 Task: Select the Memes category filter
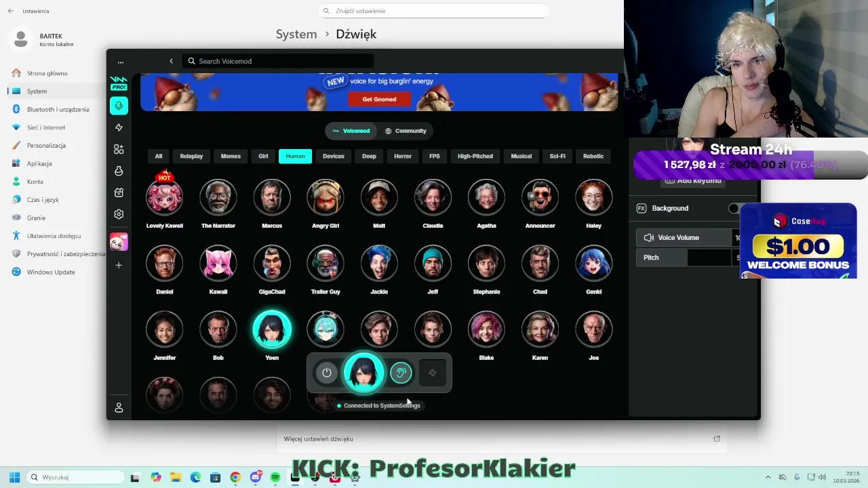pos(231,156)
